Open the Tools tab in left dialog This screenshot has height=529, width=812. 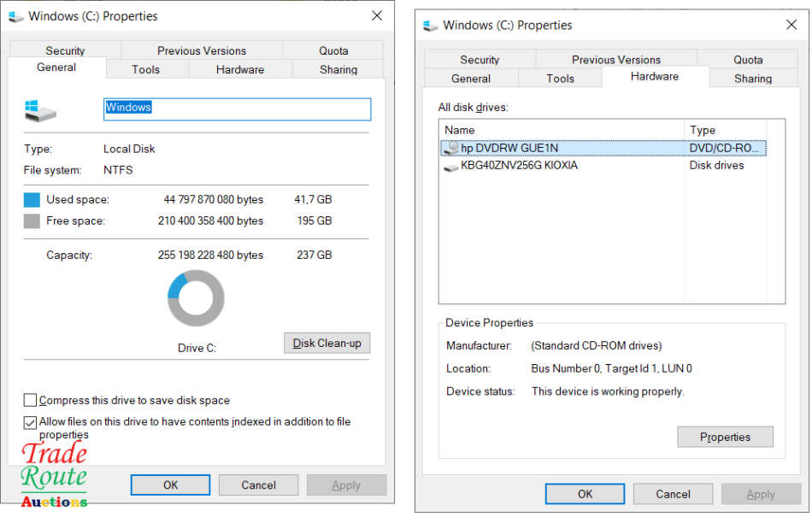click(x=145, y=69)
